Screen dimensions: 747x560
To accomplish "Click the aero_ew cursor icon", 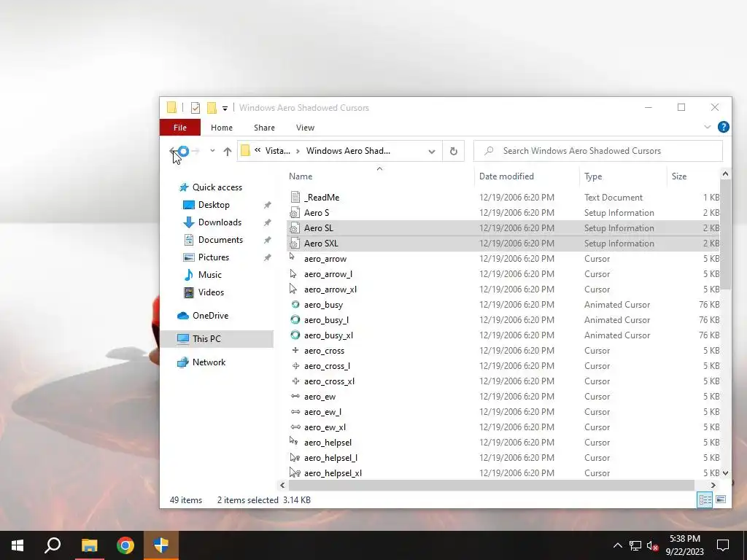I will click(295, 396).
